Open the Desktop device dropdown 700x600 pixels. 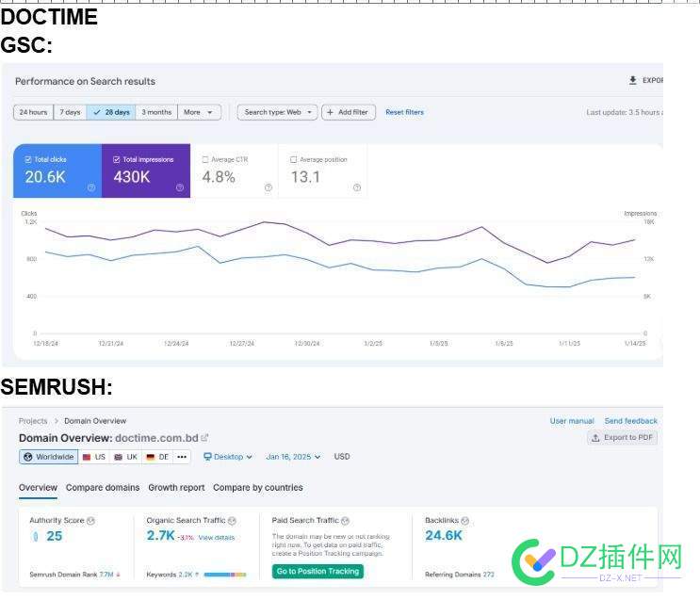click(228, 457)
